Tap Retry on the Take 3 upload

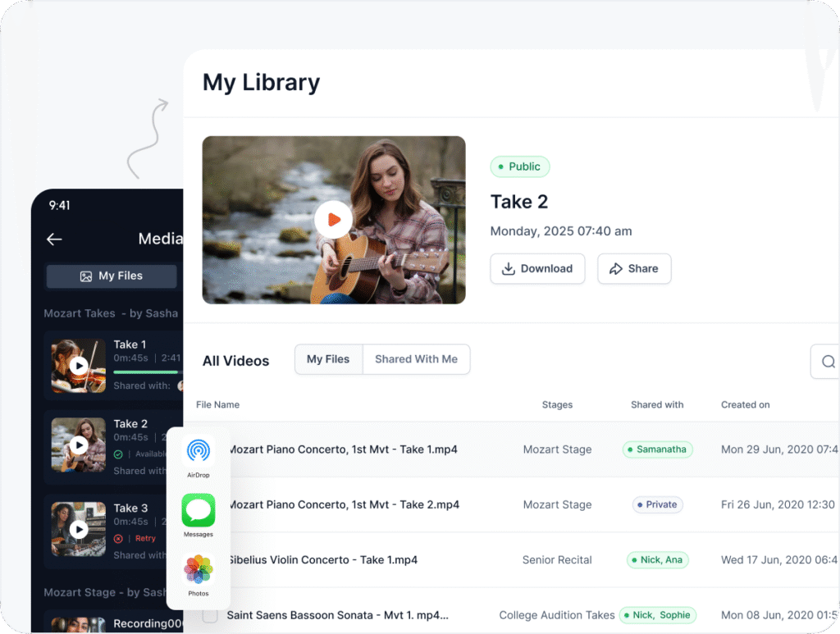pos(145,539)
